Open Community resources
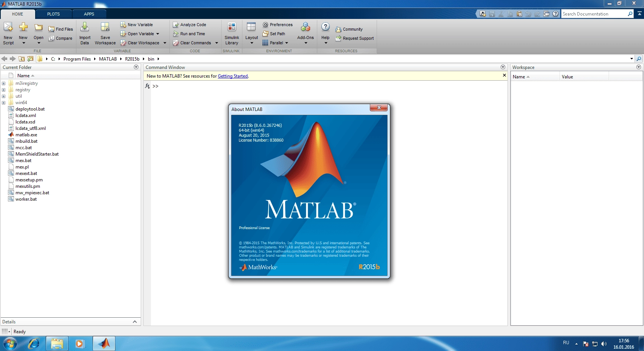This screenshot has height=351, width=644. 349,29
